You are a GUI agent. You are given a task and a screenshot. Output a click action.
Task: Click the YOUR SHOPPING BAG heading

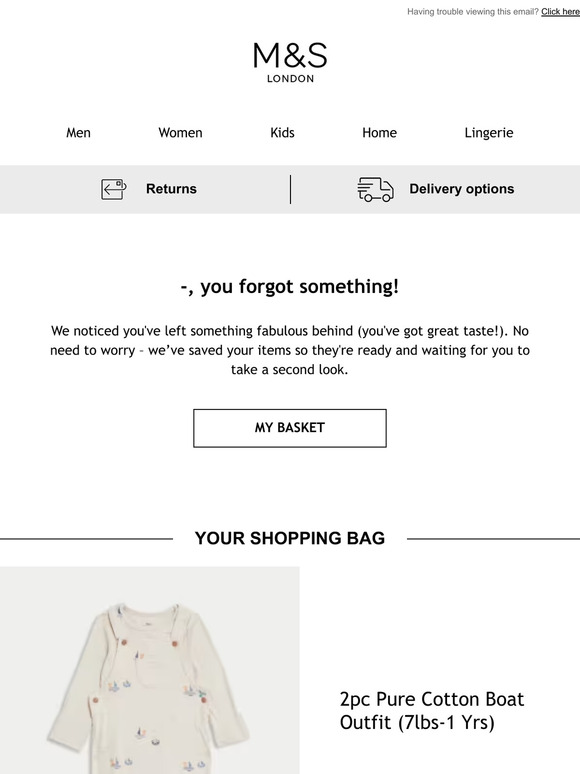290,539
